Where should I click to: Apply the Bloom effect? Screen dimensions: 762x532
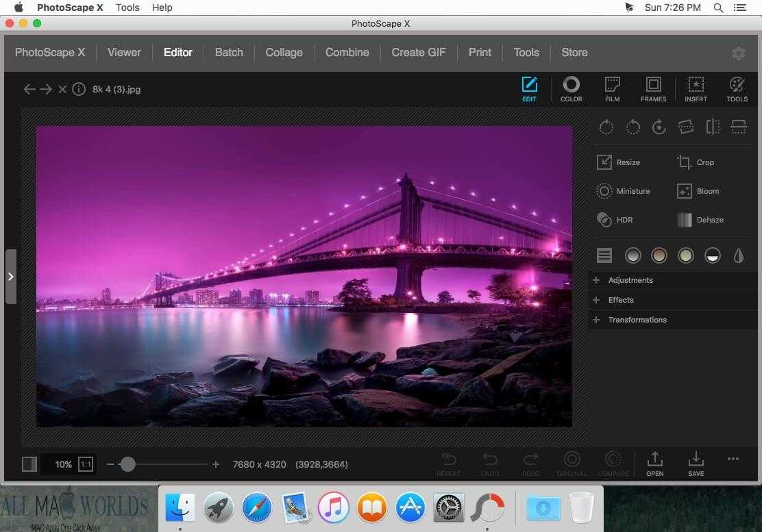pos(698,191)
